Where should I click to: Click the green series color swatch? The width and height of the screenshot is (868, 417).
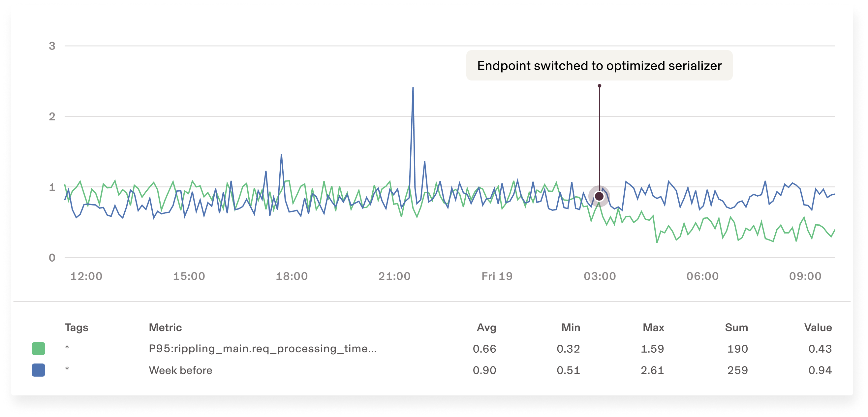pyautogui.click(x=38, y=349)
